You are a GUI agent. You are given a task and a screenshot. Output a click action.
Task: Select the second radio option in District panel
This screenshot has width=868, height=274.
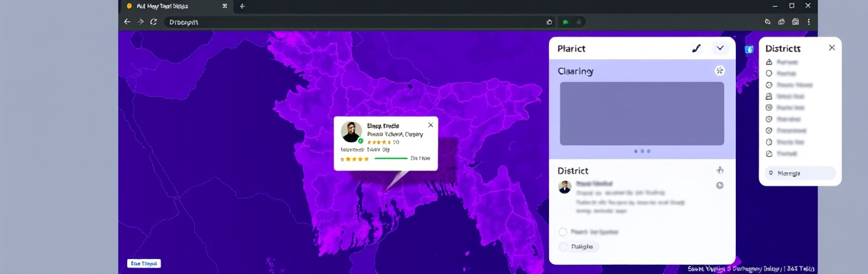pos(562,247)
